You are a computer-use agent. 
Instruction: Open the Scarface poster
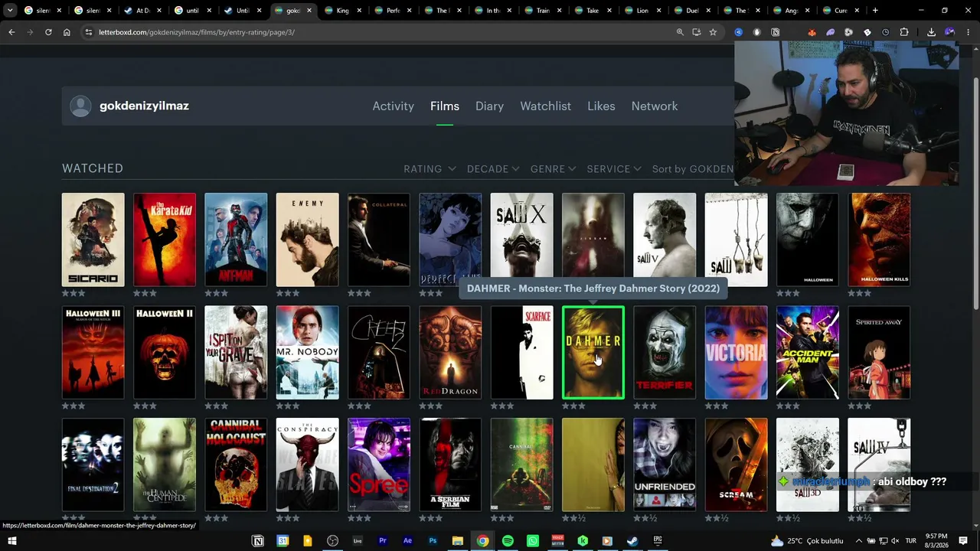click(521, 353)
